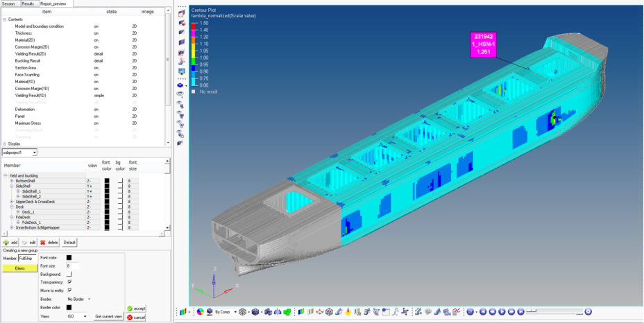Play the animation
The height and width of the screenshot is (323, 644).
click(502, 311)
